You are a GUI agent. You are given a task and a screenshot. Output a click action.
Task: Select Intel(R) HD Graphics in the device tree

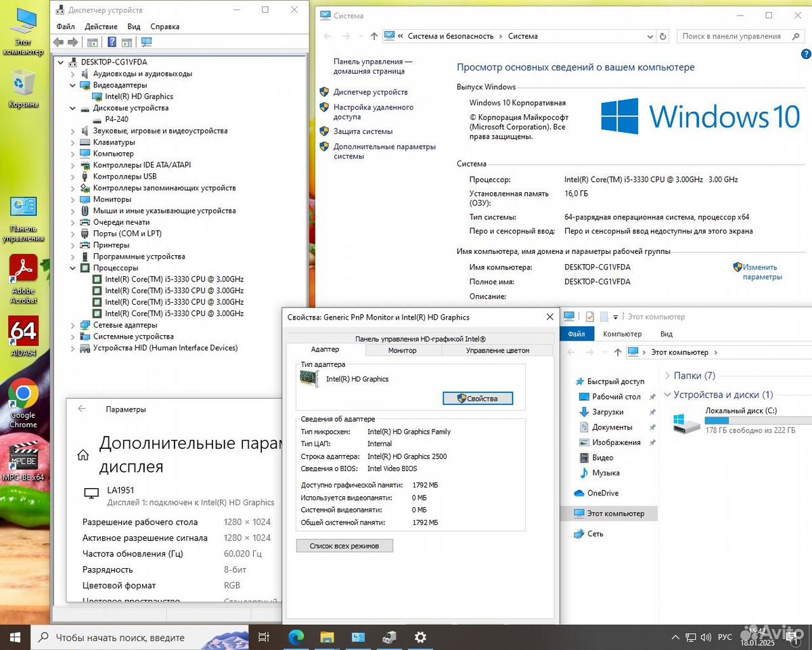(139, 96)
